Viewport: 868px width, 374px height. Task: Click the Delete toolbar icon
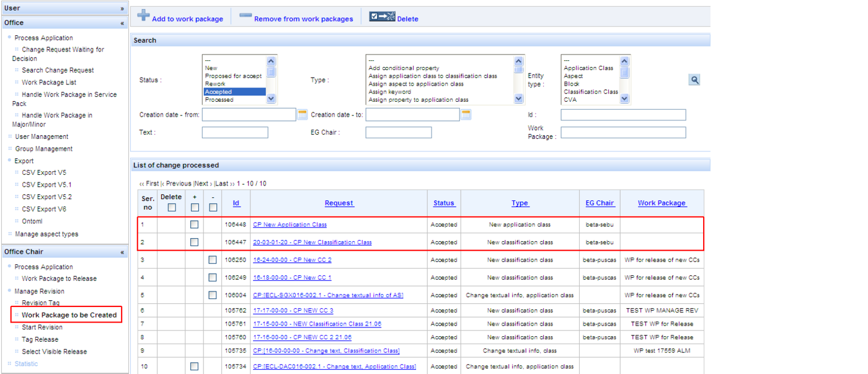pos(382,17)
